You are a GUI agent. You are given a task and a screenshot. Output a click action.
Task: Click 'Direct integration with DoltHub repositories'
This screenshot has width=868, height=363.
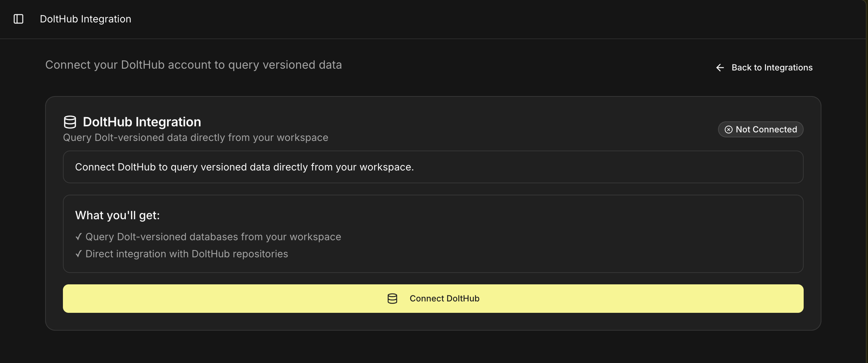pos(187,254)
